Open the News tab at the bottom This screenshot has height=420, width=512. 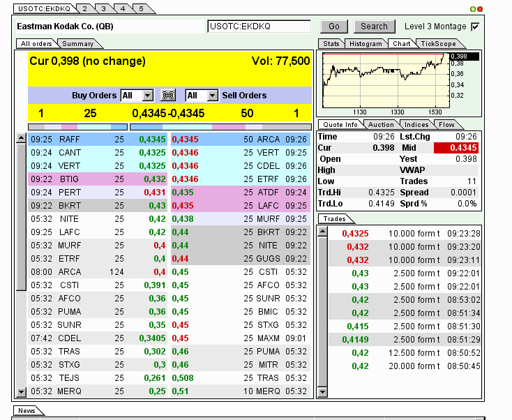click(27, 411)
